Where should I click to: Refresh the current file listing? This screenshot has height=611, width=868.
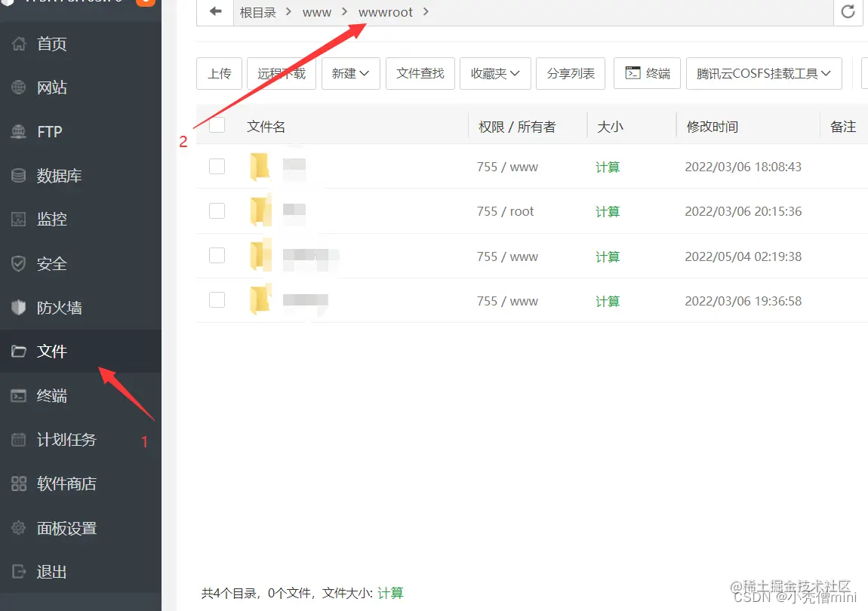point(848,11)
